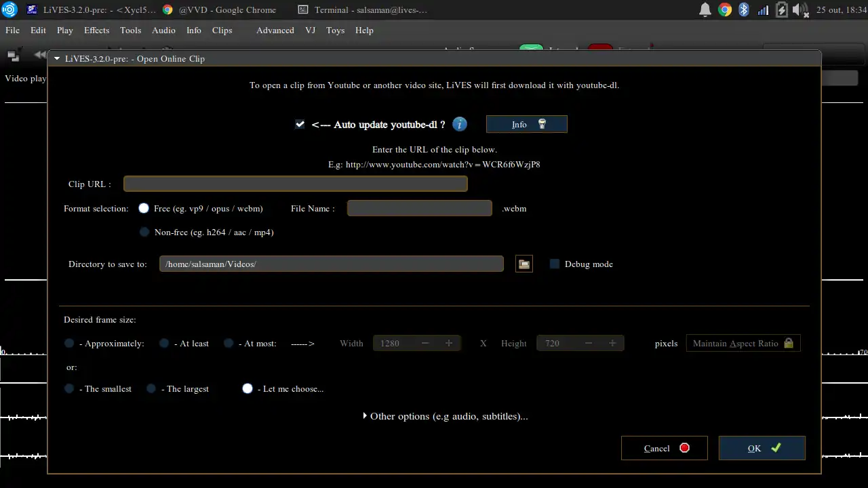Open the Edit menu
The image size is (868, 488).
[38, 30]
